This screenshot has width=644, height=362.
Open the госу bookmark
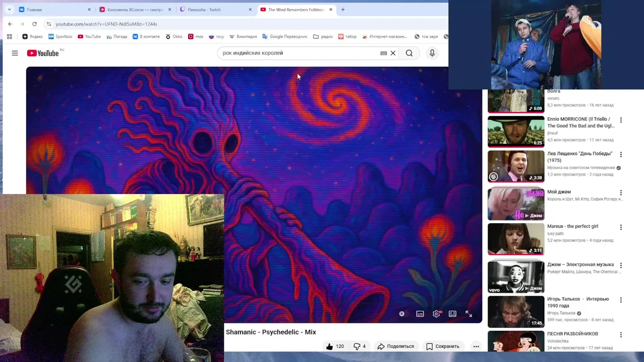tap(216, 36)
